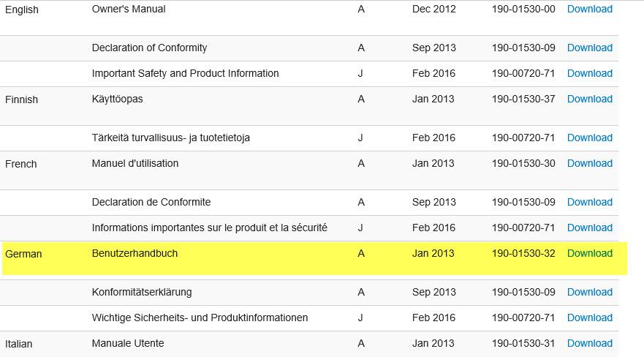The image size is (644, 357).
Task: Download the Italian Manuale Utente
Action: pyautogui.click(x=589, y=344)
